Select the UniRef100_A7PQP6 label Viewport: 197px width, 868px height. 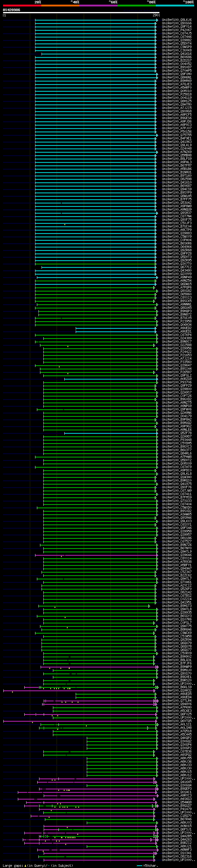click(x=177, y=287)
